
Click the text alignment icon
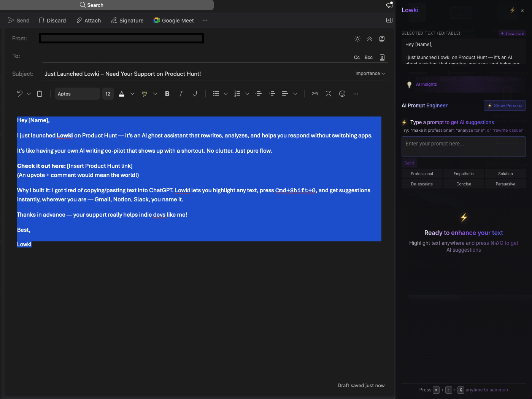click(x=285, y=94)
